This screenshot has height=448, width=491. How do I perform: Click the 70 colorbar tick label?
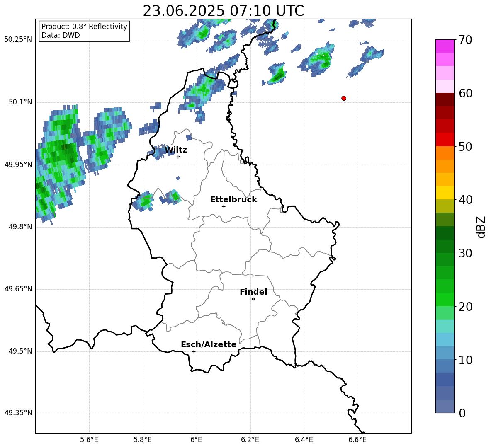click(x=465, y=40)
